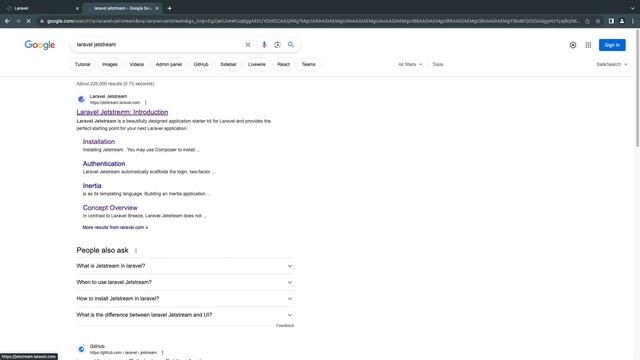Close the Laravel tab
The image size is (640, 360).
coord(77,8)
